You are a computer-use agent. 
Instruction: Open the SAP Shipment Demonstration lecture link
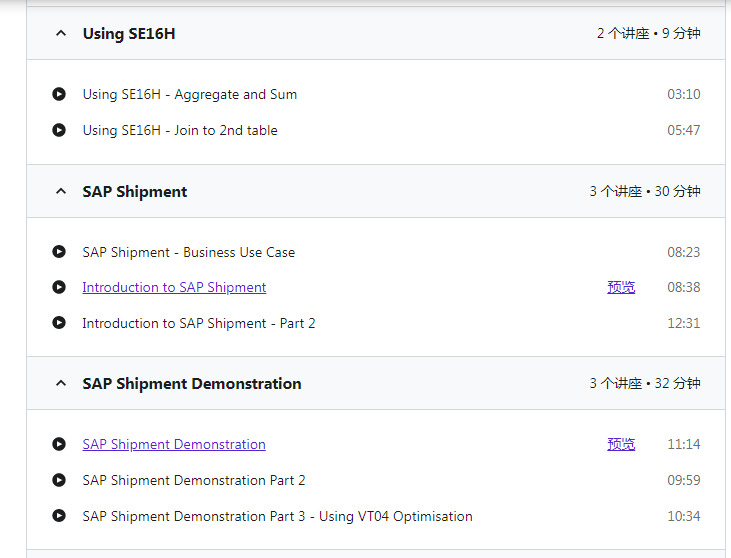pos(174,444)
